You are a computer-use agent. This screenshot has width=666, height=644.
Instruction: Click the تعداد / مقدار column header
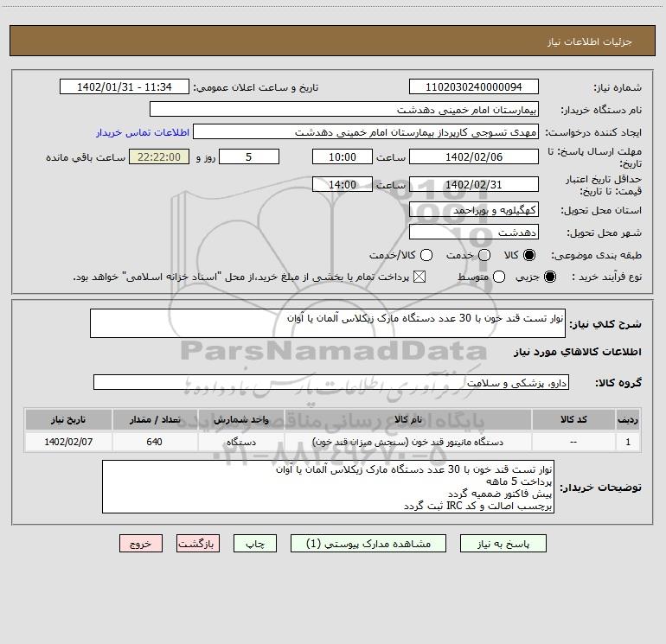[x=155, y=419]
